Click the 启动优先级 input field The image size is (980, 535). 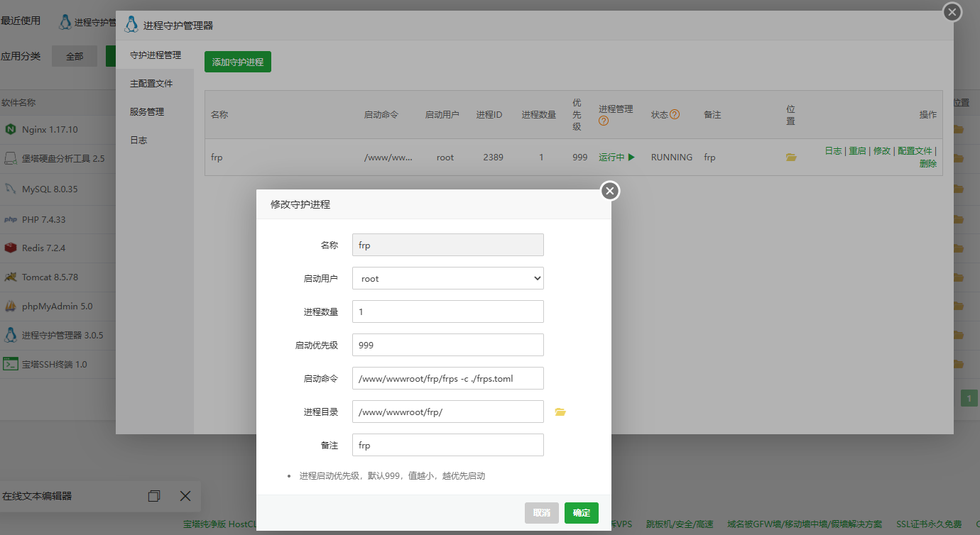click(x=448, y=345)
